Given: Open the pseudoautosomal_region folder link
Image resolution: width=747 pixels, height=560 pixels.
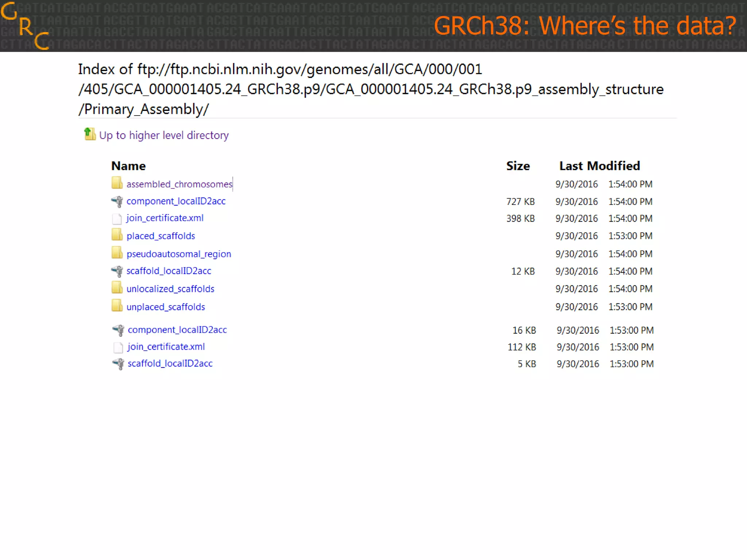Looking at the screenshot, I should 179,254.
